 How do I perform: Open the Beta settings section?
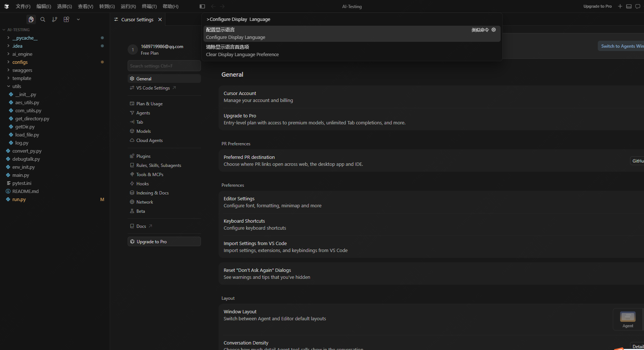[x=164, y=211]
